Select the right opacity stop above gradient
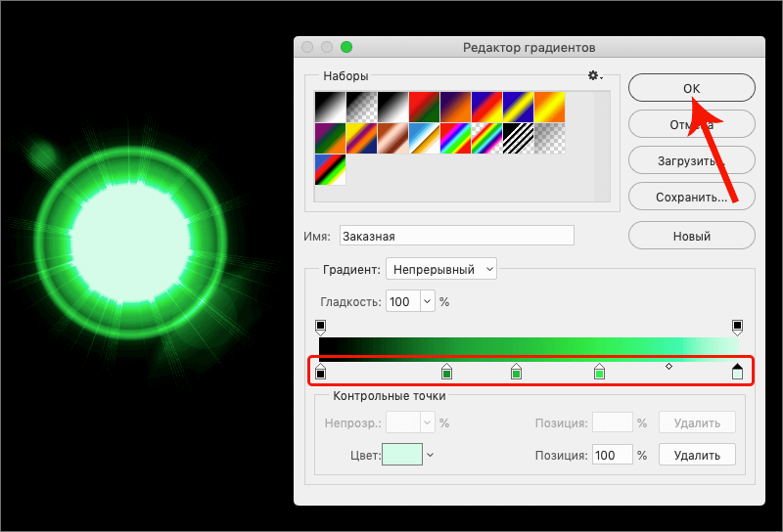The width and height of the screenshot is (783, 532). click(x=737, y=328)
